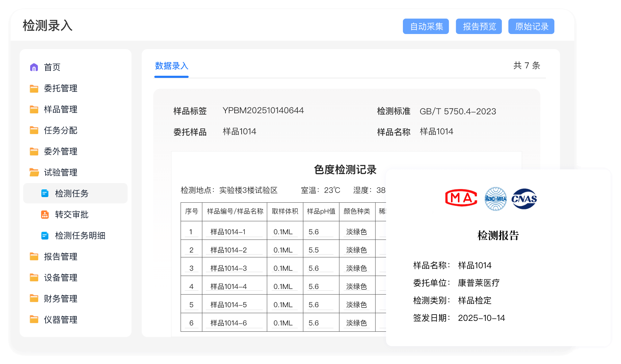Click the dark blue CNAS logo

pyautogui.click(x=524, y=199)
